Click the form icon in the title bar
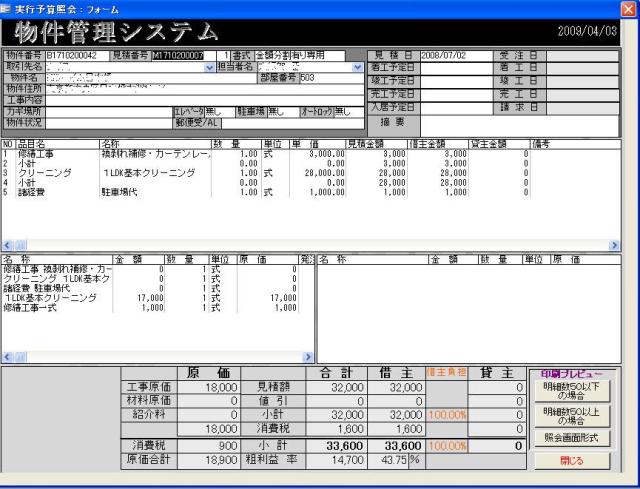Image resolution: width=640 pixels, height=489 pixels. point(7,7)
